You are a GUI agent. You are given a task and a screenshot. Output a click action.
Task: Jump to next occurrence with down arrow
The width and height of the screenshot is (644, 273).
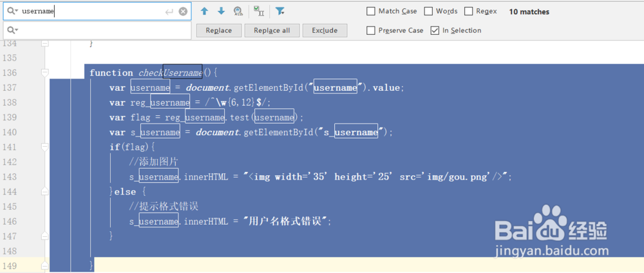click(x=222, y=11)
